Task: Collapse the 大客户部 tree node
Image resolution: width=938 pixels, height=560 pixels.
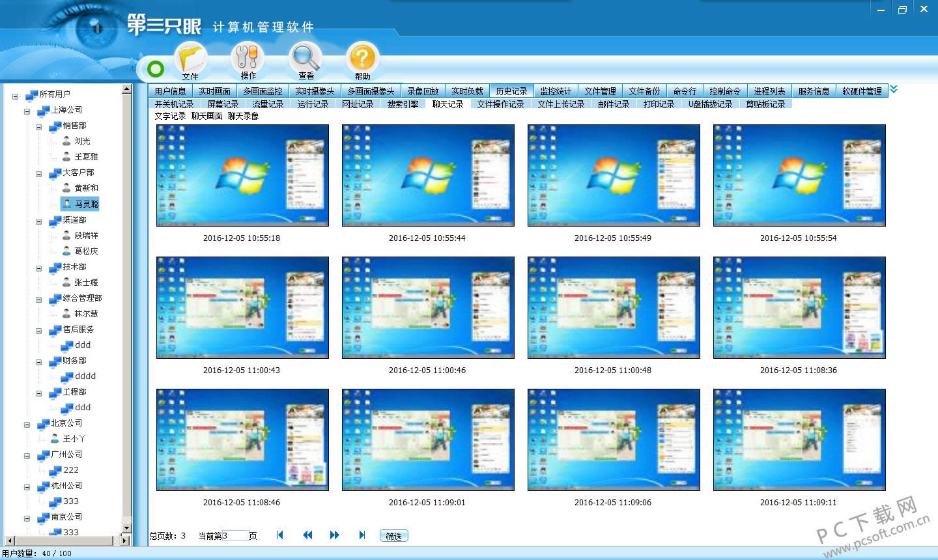Action: click(x=38, y=174)
